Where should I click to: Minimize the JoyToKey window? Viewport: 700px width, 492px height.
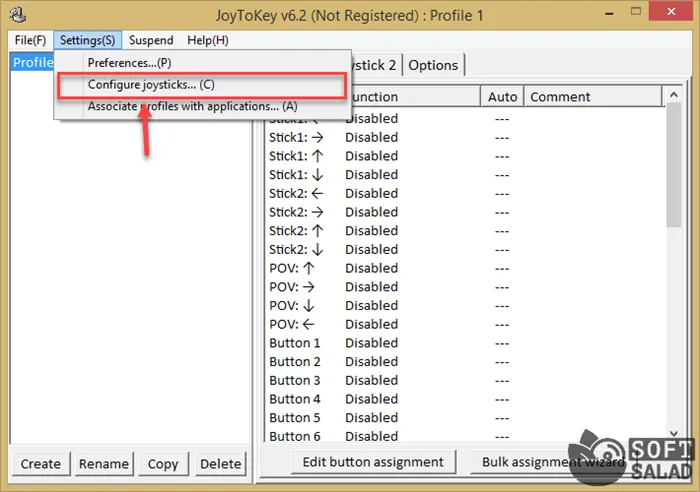(609, 13)
